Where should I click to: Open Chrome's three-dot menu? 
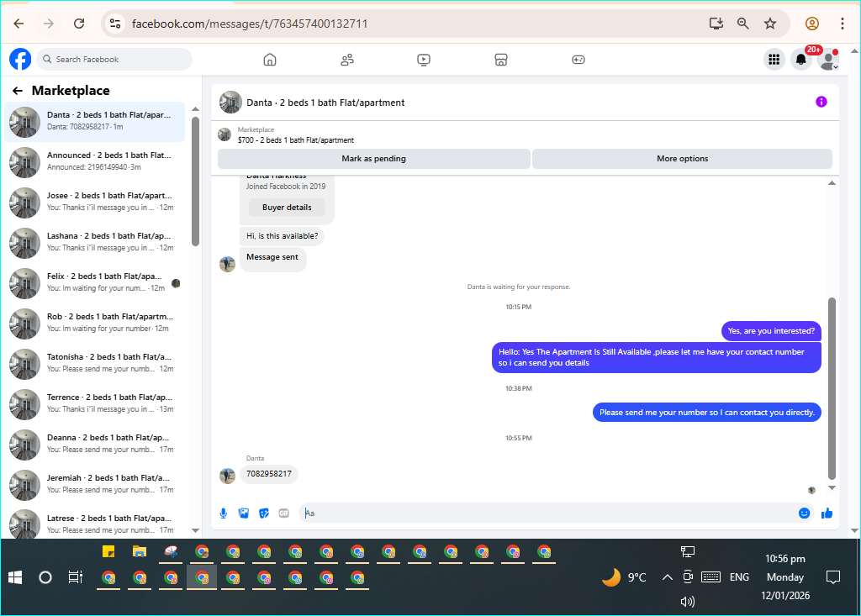(842, 24)
